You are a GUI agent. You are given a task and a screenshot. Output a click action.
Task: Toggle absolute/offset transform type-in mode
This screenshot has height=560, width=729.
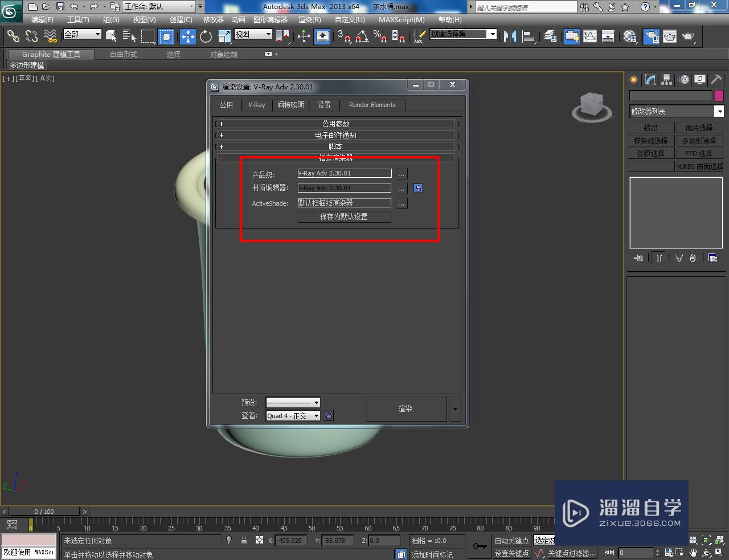(x=259, y=540)
